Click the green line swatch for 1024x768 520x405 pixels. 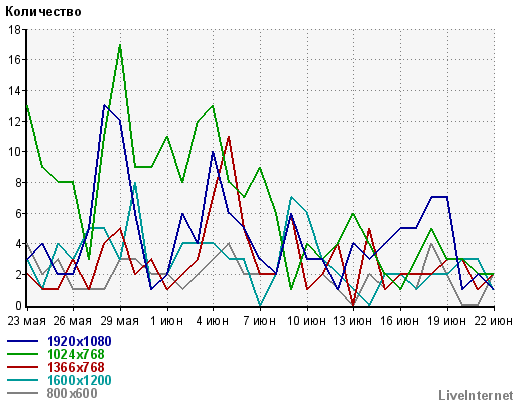click(x=22, y=354)
